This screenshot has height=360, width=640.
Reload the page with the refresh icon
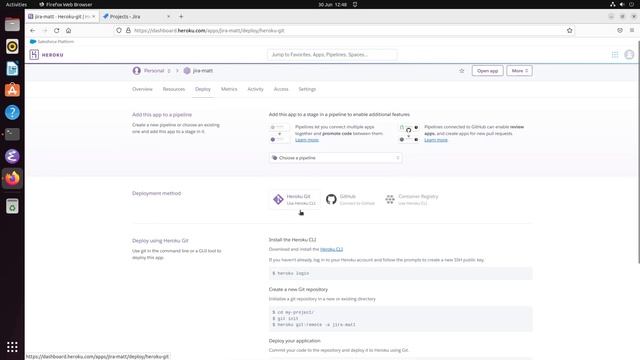(x=56, y=31)
